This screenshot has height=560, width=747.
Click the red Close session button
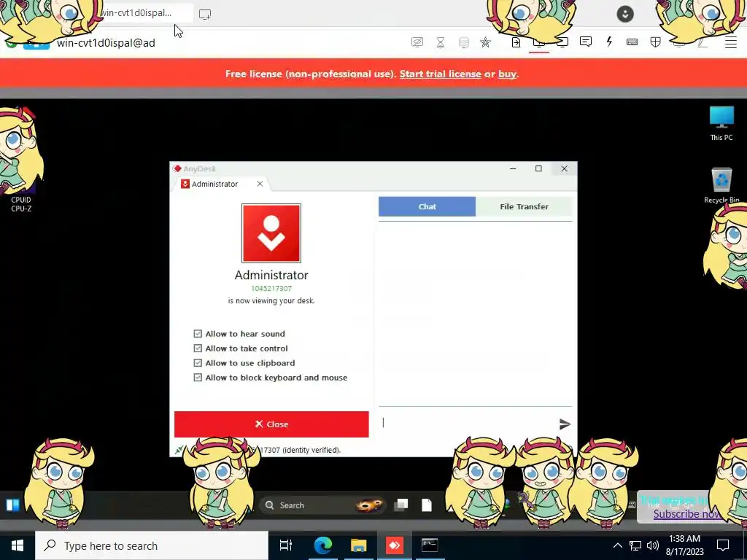(271, 424)
